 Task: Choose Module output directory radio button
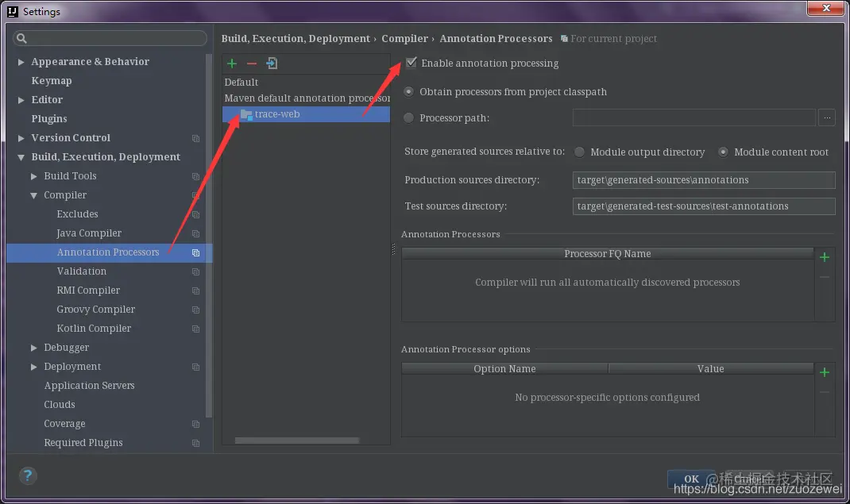(579, 152)
